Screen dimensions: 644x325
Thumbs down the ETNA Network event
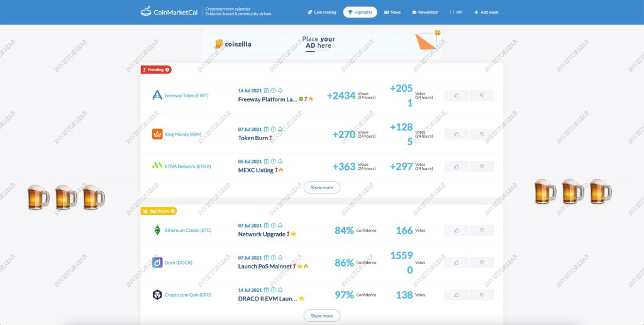pyautogui.click(x=482, y=167)
